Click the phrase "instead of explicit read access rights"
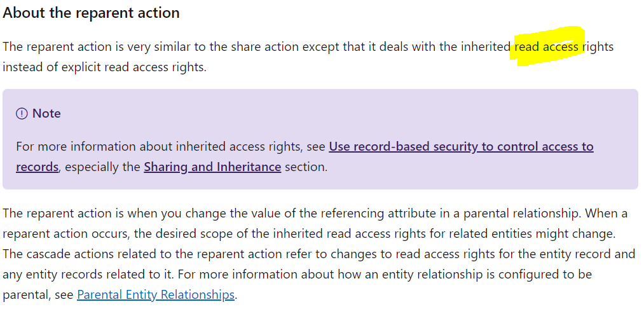The width and height of the screenshot is (644, 309). point(104,67)
